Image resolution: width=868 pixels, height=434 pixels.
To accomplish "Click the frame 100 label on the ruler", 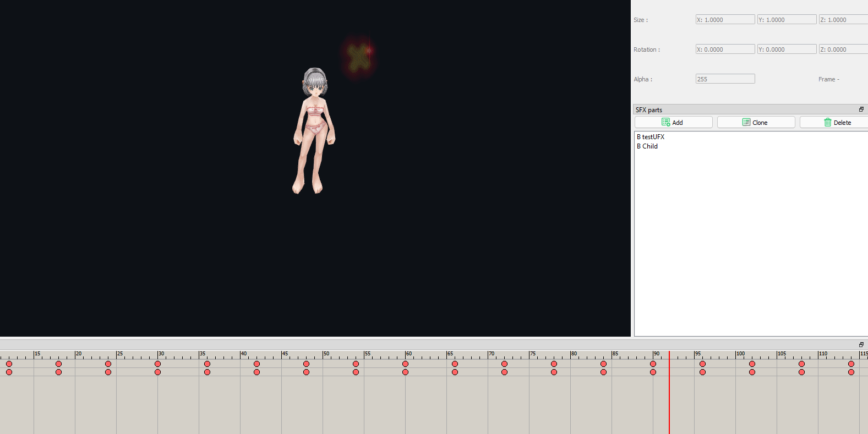I will click(741, 354).
